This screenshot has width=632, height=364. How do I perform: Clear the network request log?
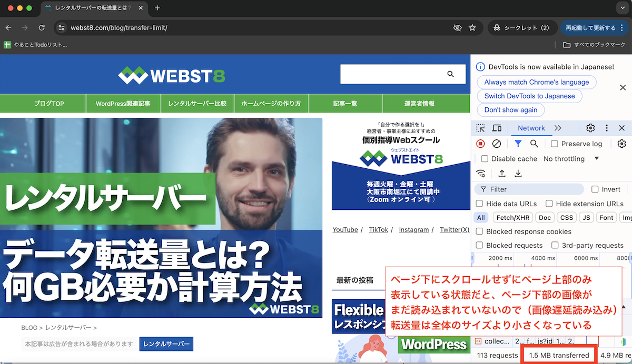tap(495, 143)
